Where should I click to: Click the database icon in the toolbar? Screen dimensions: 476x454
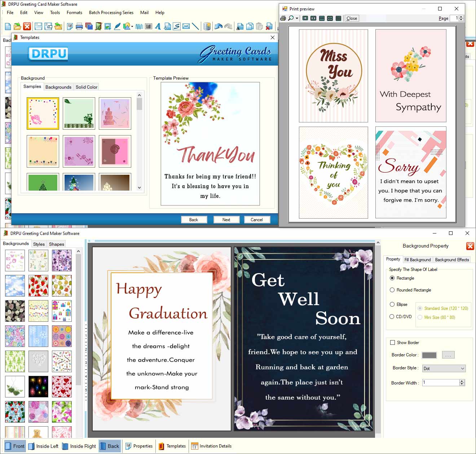tap(207, 26)
